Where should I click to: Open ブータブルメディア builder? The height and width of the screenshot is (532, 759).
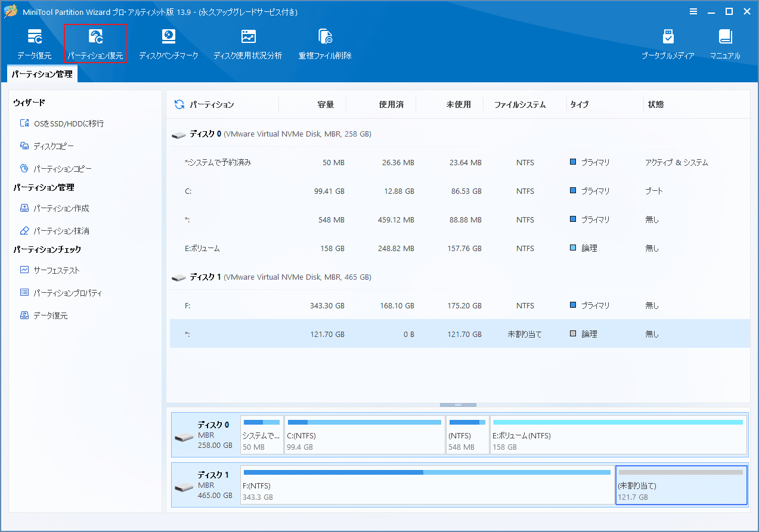[x=668, y=44]
